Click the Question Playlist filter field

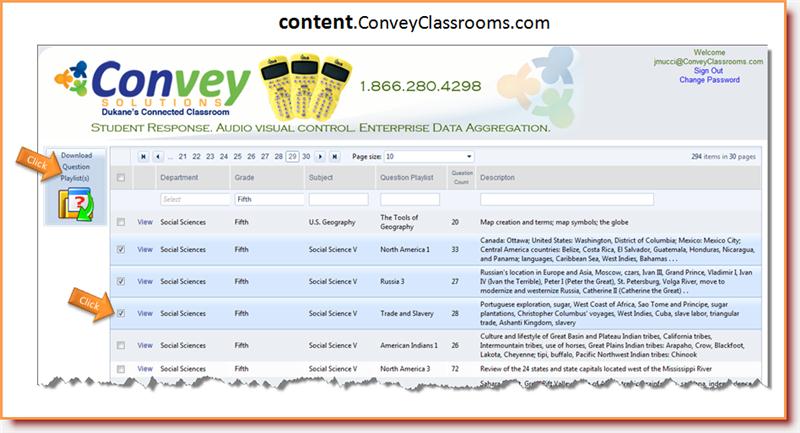click(410, 199)
